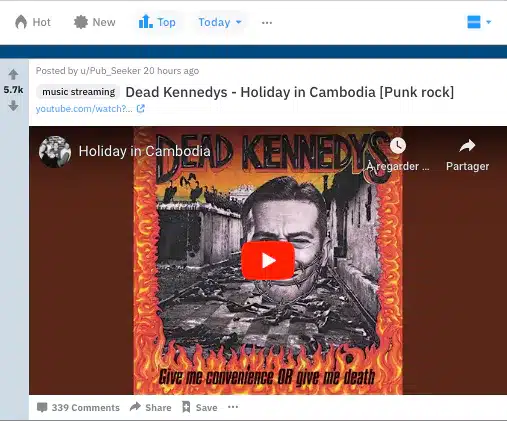Image resolution: width=507 pixels, height=421 pixels.
Task: Open the card view layout dropdown
Action: point(479,22)
